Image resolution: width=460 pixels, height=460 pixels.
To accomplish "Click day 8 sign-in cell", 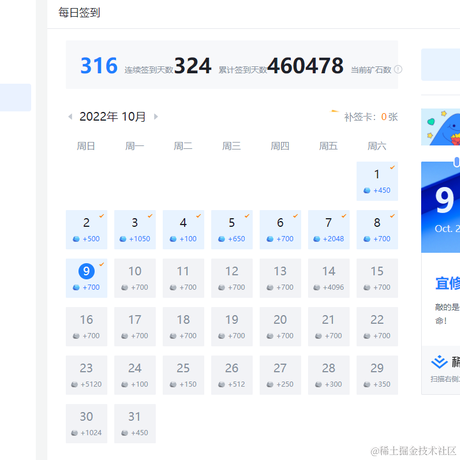I will pos(377,230).
